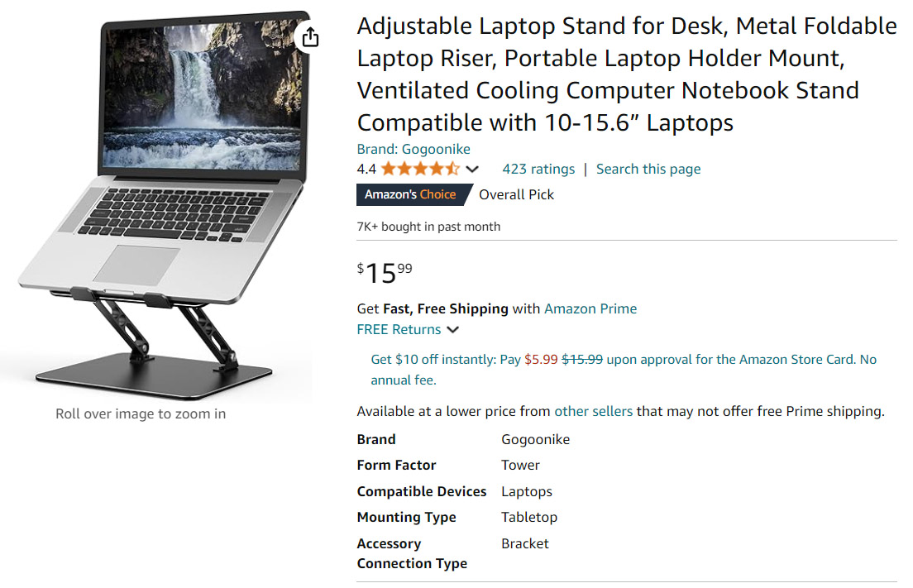Click Search this page link
Screen dimensions: 913x588
point(648,169)
